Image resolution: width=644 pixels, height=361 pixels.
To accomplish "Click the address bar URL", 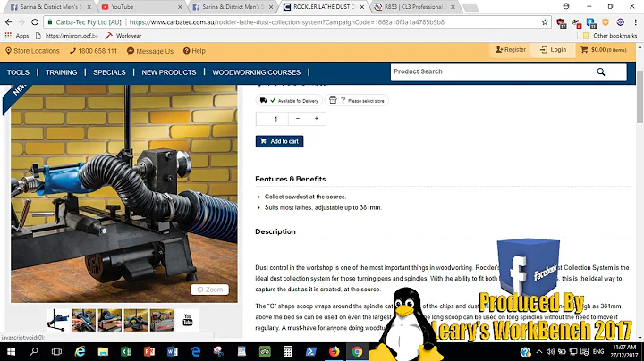I will tap(287, 22).
